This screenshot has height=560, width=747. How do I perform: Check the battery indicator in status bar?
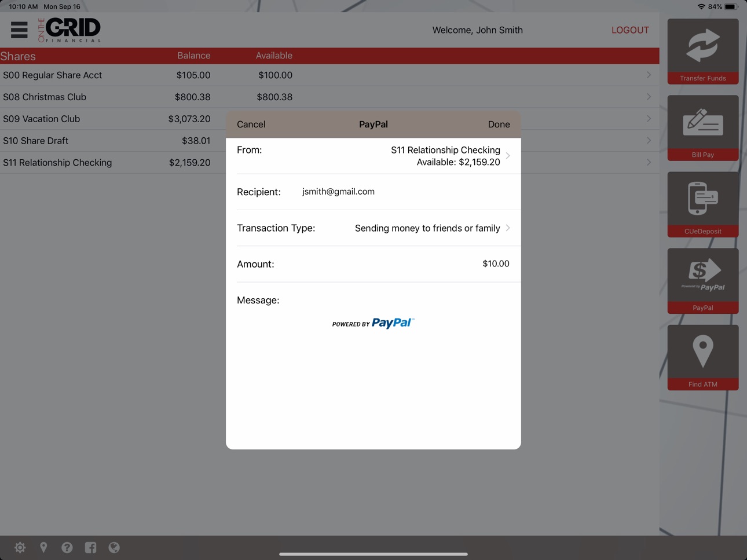pos(731,7)
